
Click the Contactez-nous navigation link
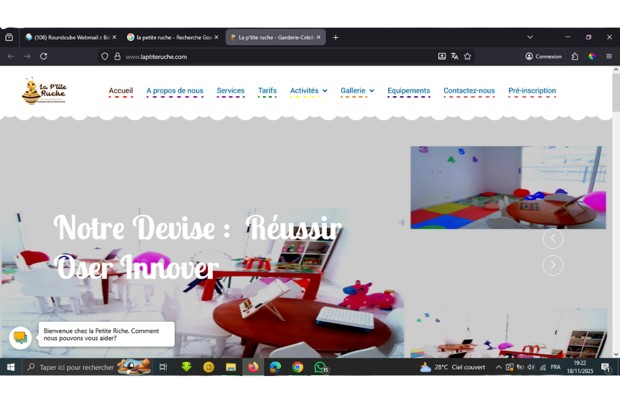tap(469, 91)
